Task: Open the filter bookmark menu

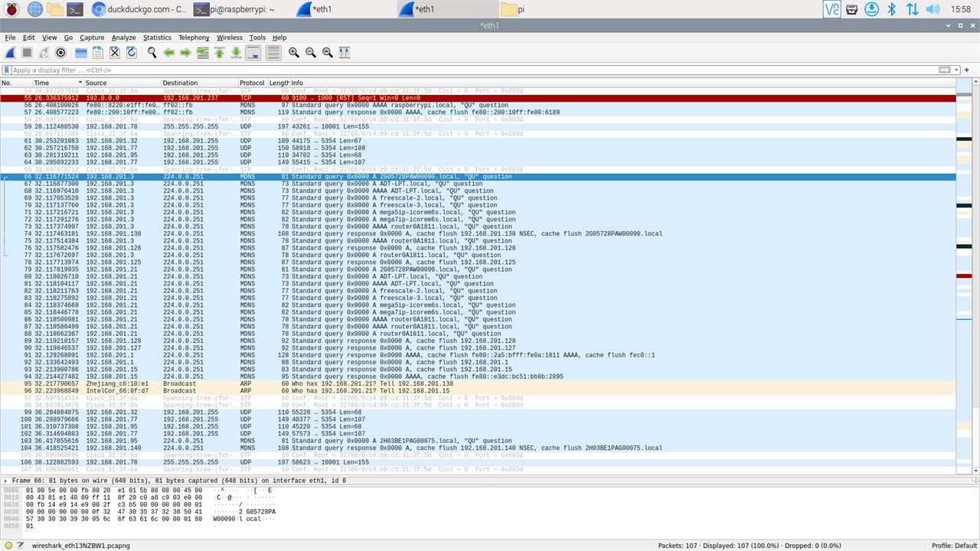Action: (x=6, y=70)
